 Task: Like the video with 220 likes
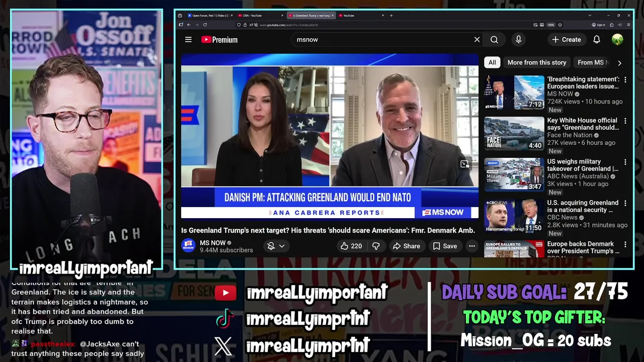pyautogui.click(x=351, y=246)
